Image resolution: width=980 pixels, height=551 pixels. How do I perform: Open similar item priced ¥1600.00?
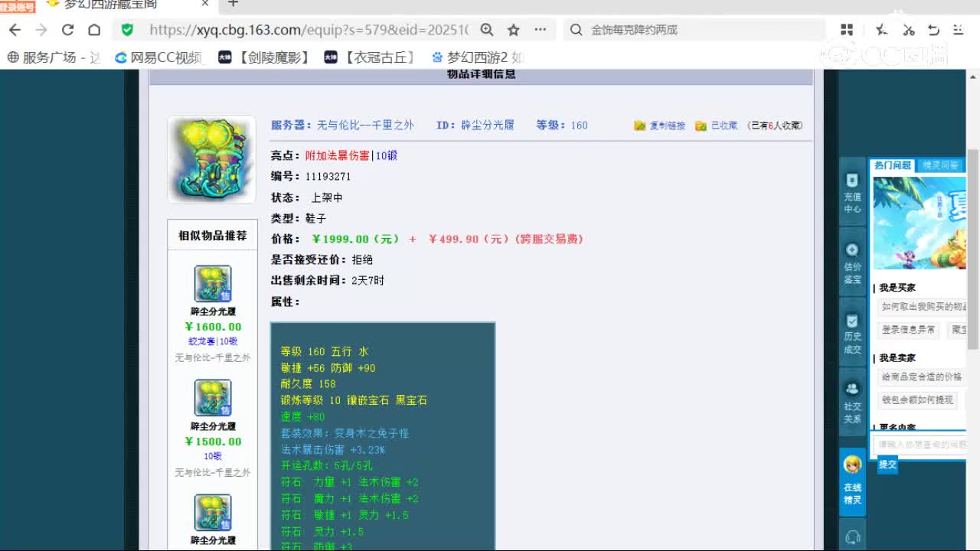[x=213, y=284]
